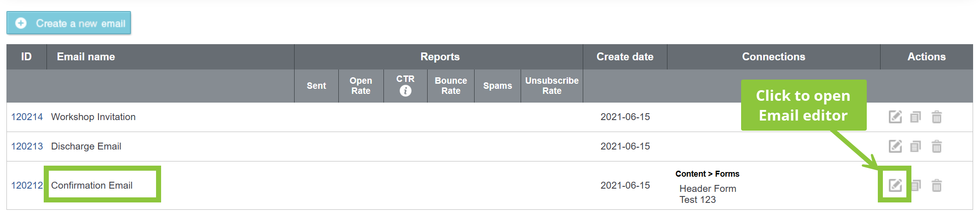Open email ID 120214 link

27,117
